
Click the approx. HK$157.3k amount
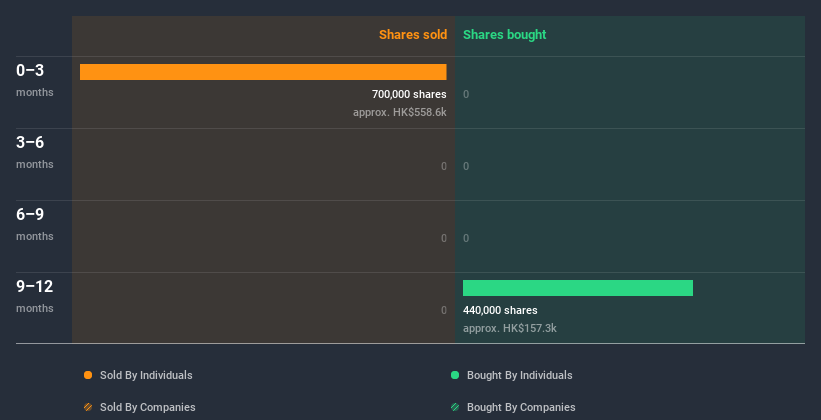pyautogui.click(x=509, y=328)
